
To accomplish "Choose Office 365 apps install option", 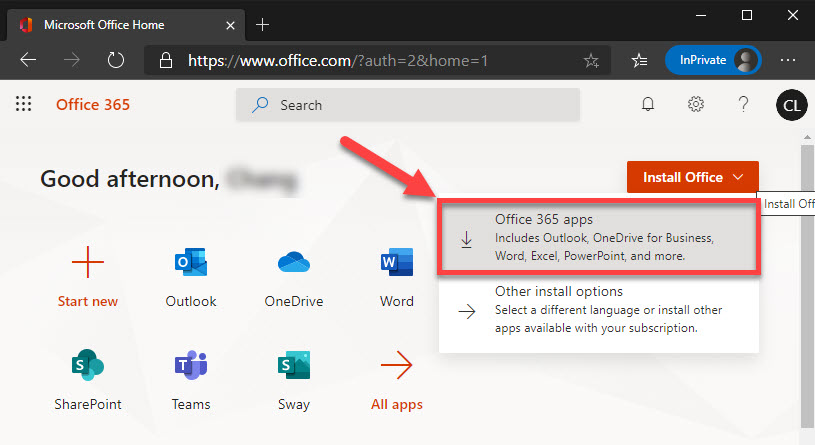I will (x=599, y=238).
